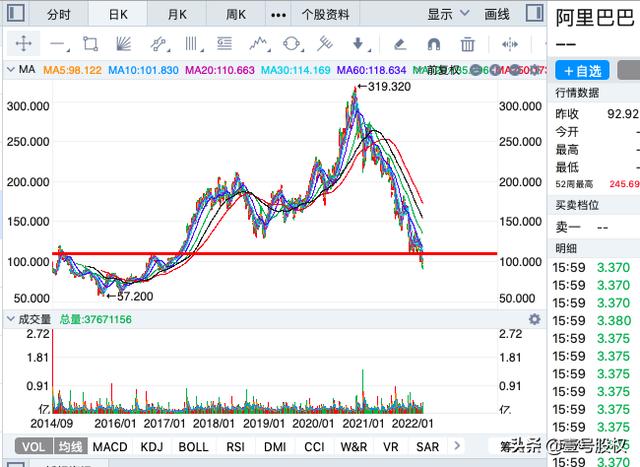640x467 pixels.
Task: Click the 画线 button
Action: (497, 15)
